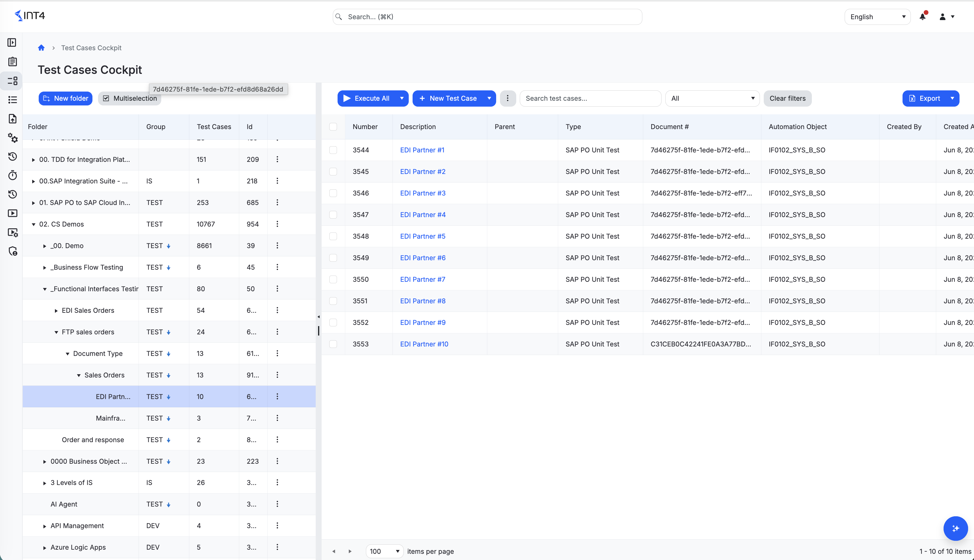
Task: Go to previous page arrow
Action: [334, 551]
